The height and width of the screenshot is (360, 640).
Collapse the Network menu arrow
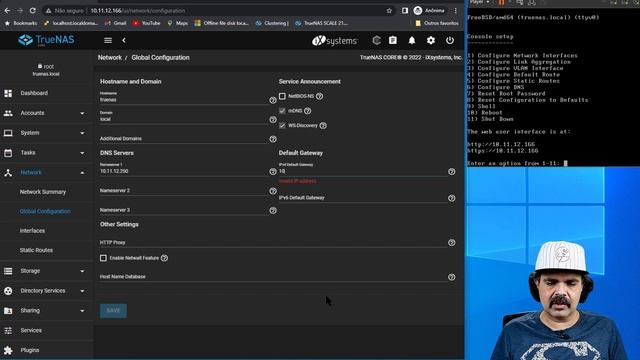pyautogui.click(x=82, y=173)
